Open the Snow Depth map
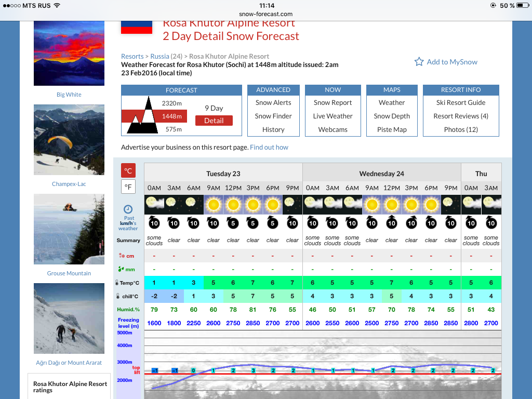The image size is (532, 399). 392,116
